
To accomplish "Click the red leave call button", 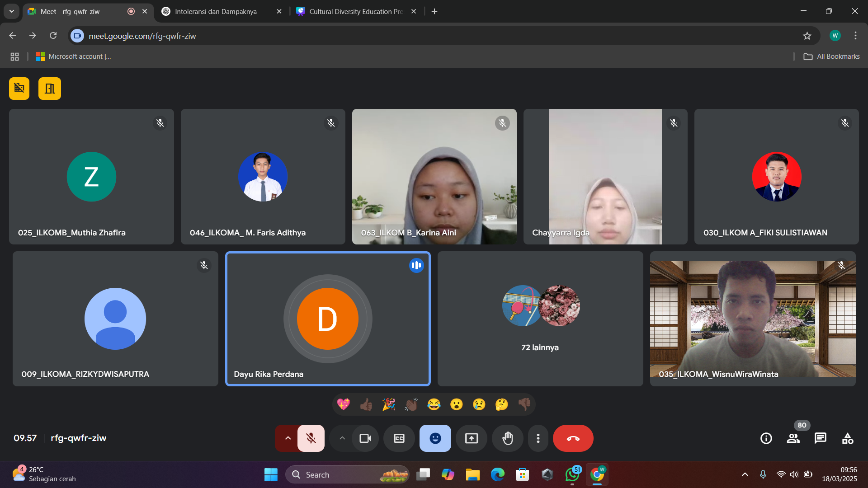I will click(573, 438).
